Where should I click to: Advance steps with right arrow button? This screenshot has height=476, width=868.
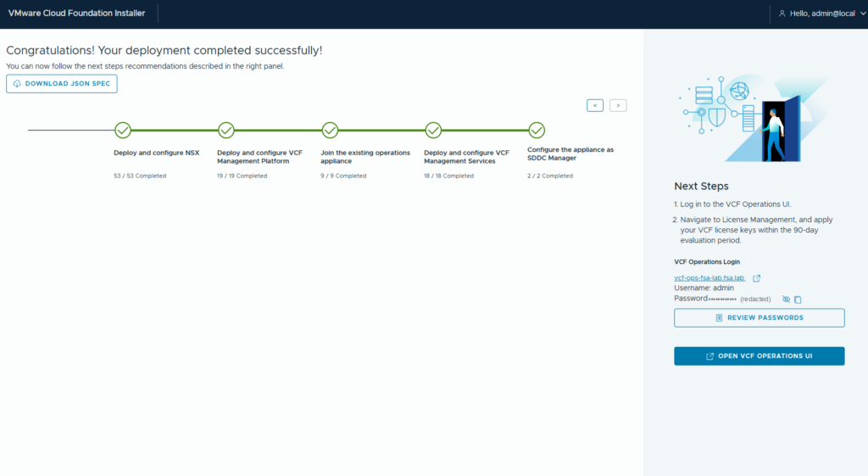618,105
